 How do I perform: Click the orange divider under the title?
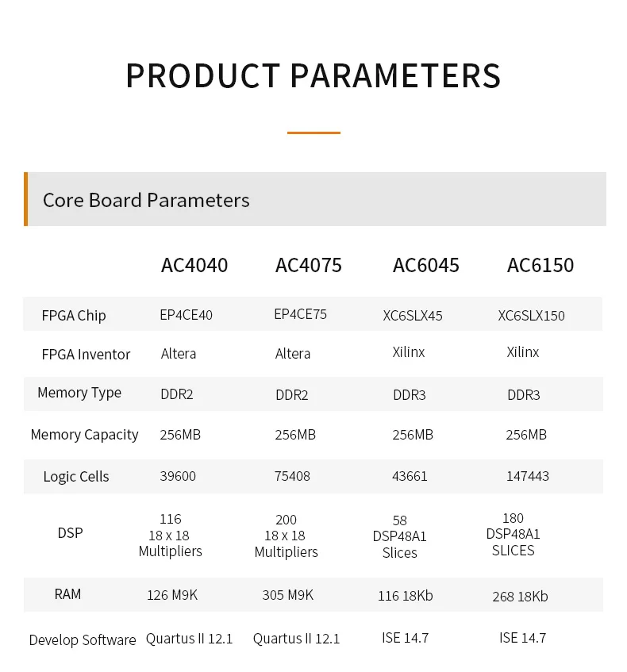[x=313, y=132]
